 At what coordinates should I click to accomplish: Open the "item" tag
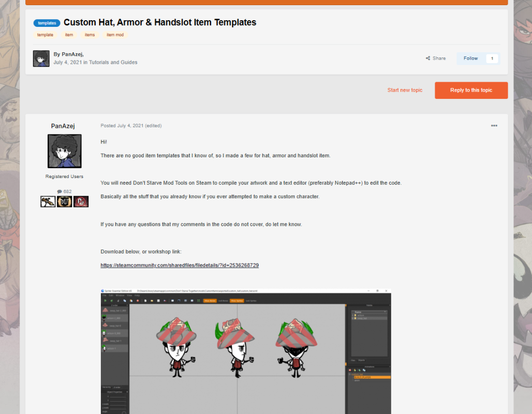[69, 35]
